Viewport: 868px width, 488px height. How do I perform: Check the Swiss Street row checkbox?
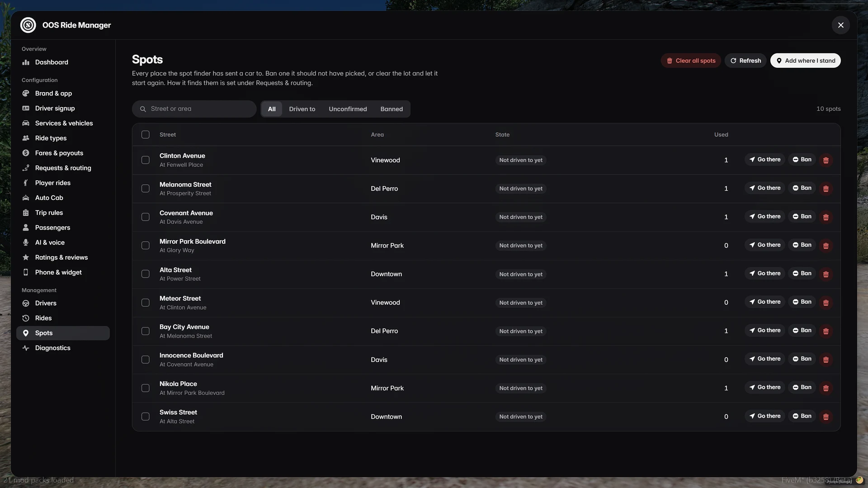pos(145,417)
